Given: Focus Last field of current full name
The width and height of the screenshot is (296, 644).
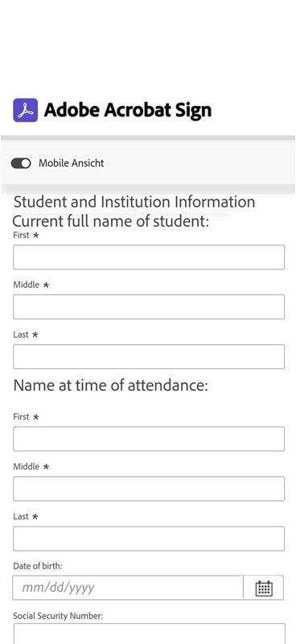Looking at the screenshot, I should pos(149,356).
